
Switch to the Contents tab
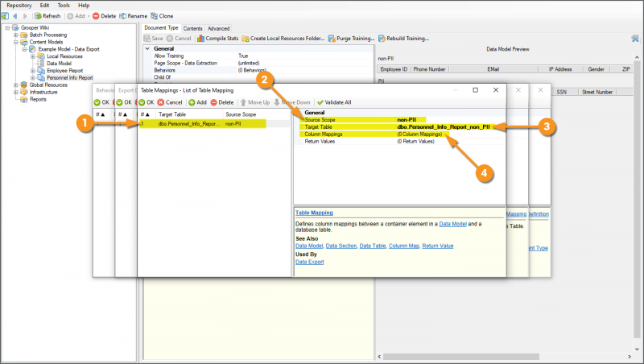pos(192,28)
